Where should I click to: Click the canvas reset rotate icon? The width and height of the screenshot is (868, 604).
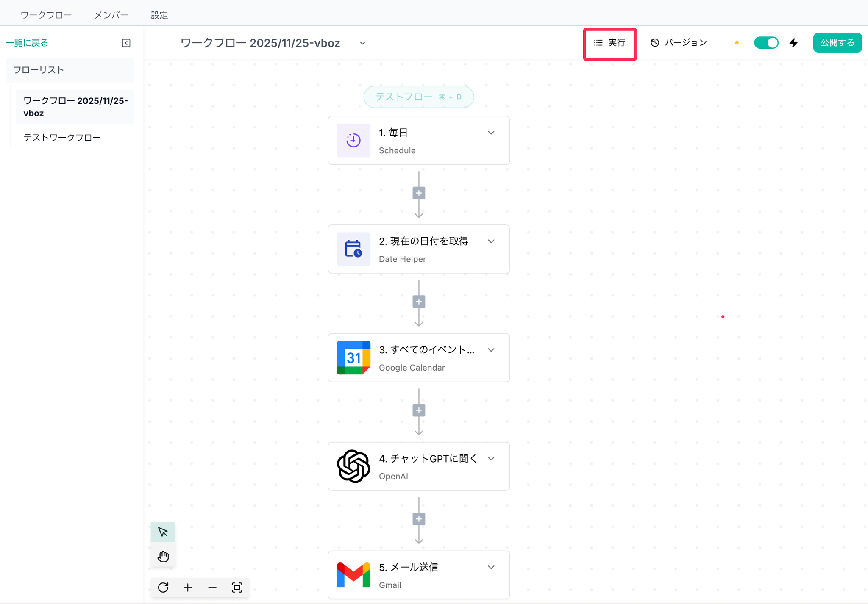(x=163, y=587)
